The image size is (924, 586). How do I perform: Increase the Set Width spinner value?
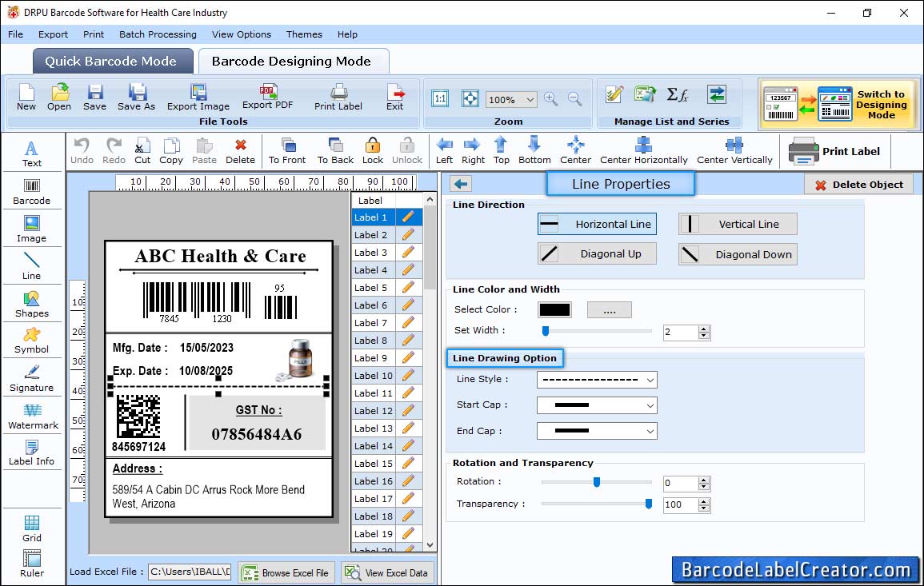(704, 329)
